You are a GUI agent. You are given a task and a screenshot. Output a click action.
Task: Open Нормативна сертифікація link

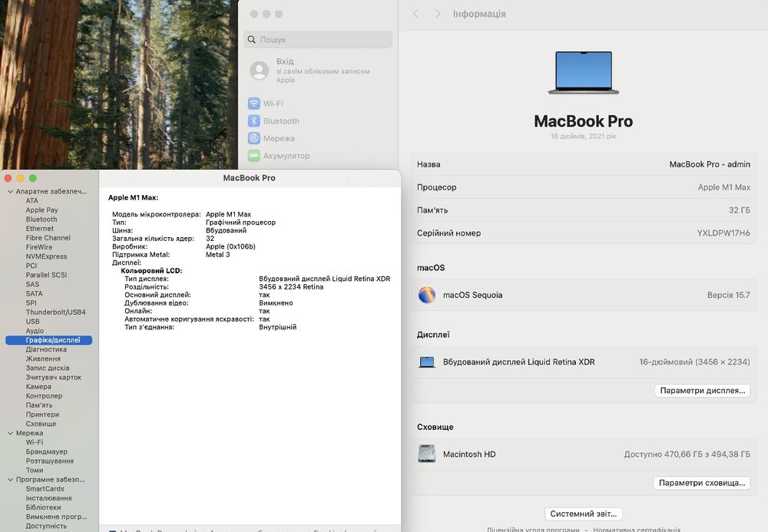(x=636, y=529)
